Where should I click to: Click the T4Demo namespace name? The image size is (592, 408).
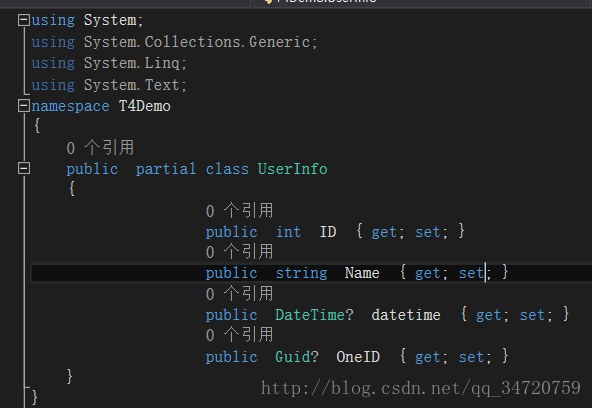pyautogui.click(x=145, y=106)
